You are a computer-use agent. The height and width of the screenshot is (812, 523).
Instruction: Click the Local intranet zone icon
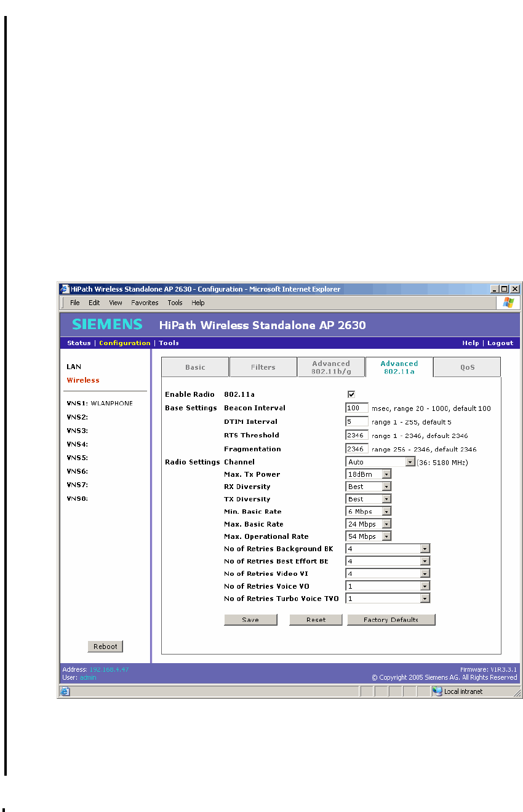coord(437,691)
